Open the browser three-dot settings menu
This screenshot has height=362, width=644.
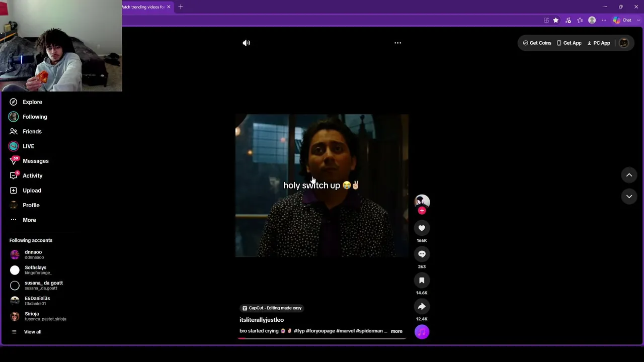tap(604, 20)
